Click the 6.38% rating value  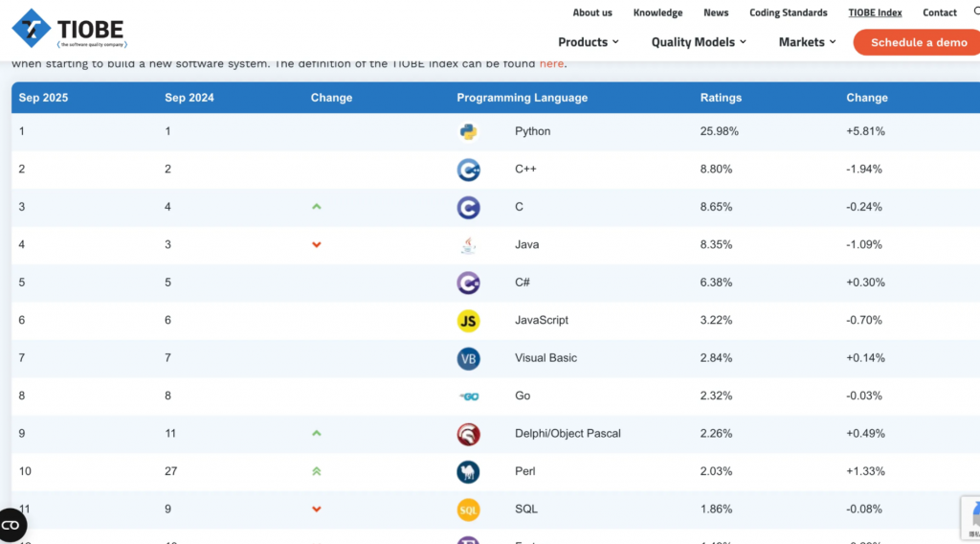716,282
